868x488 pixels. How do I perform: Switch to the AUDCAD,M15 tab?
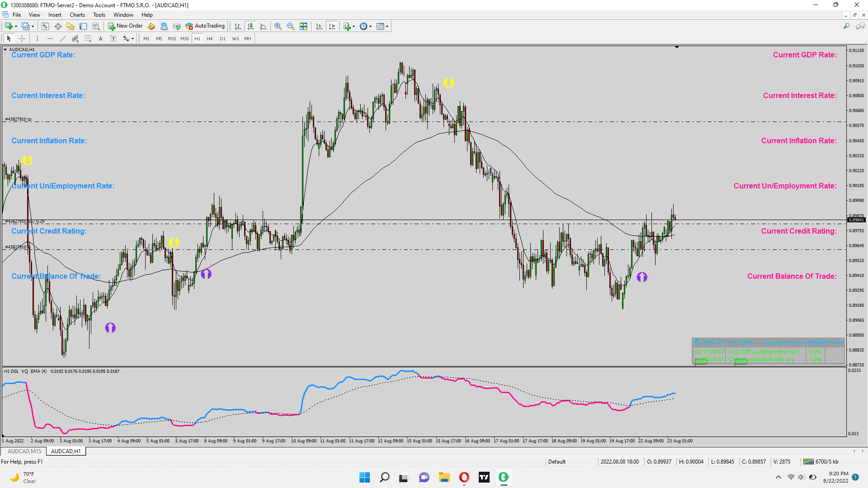coord(24,451)
